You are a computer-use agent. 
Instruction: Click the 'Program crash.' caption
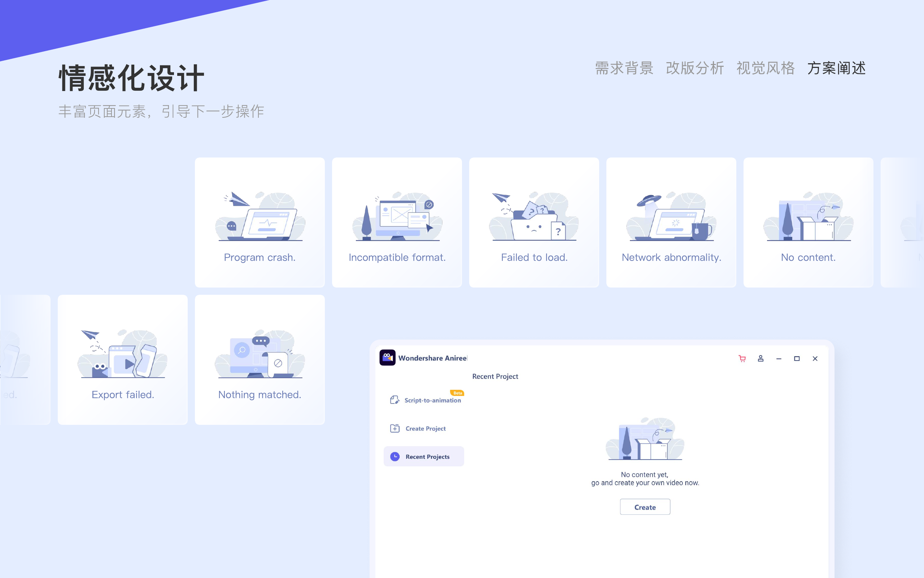click(x=260, y=258)
